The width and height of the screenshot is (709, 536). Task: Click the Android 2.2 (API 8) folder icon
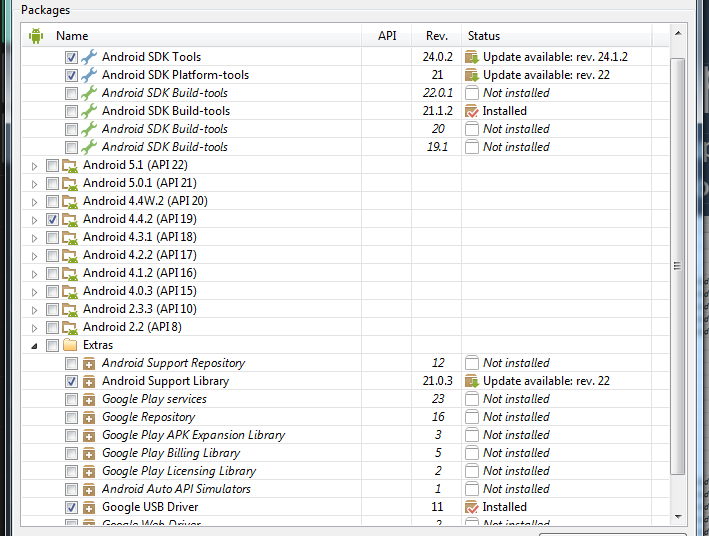(x=70, y=327)
